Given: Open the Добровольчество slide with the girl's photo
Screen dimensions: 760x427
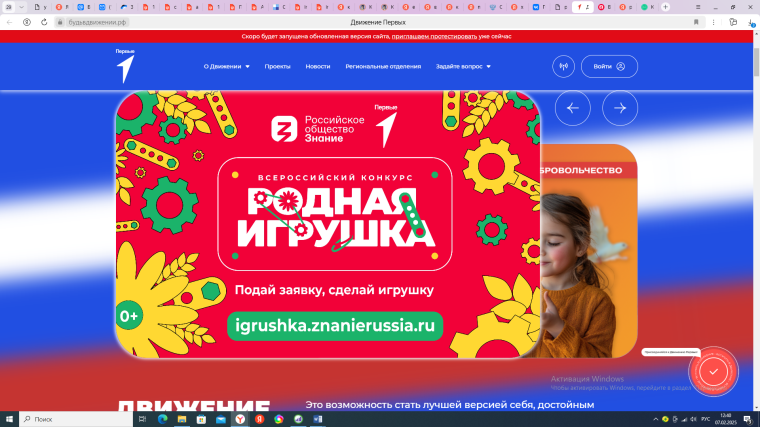Looking at the screenshot, I should point(589,251).
